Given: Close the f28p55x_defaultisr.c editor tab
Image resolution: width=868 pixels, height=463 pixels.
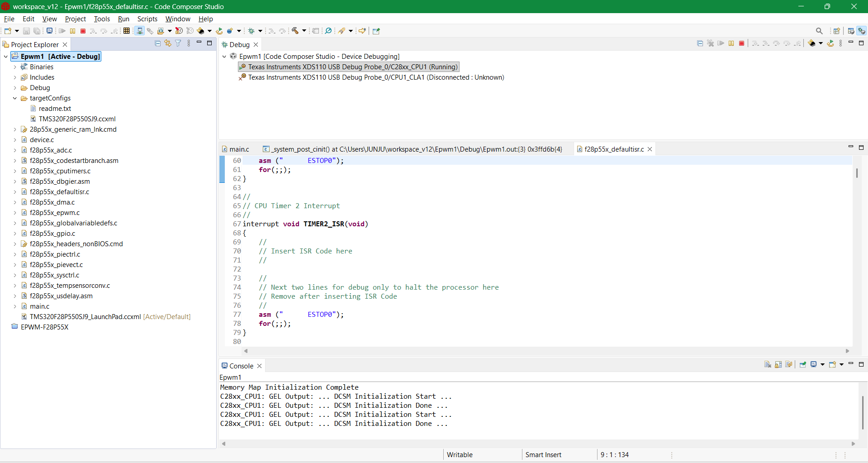Looking at the screenshot, I should point(650,149).
